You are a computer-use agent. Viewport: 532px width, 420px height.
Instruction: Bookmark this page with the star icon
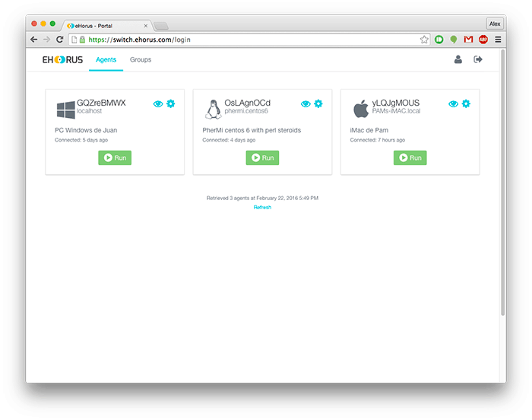pyautogui.click(x=424, y=40)
